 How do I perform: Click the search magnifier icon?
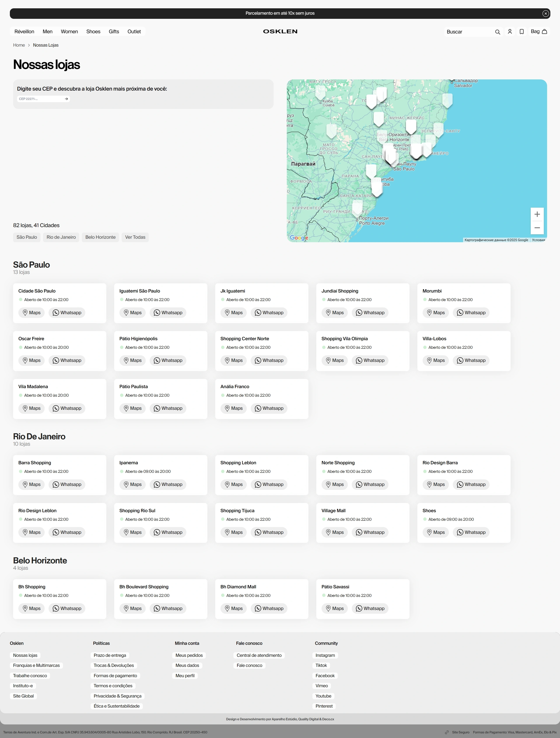(x=497, y=32)
